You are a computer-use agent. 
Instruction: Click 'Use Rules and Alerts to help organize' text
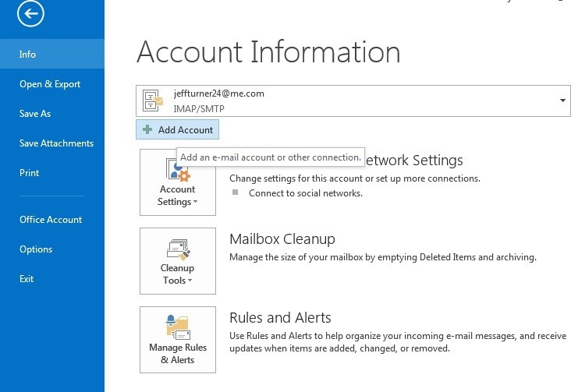[x=398, y=342]
